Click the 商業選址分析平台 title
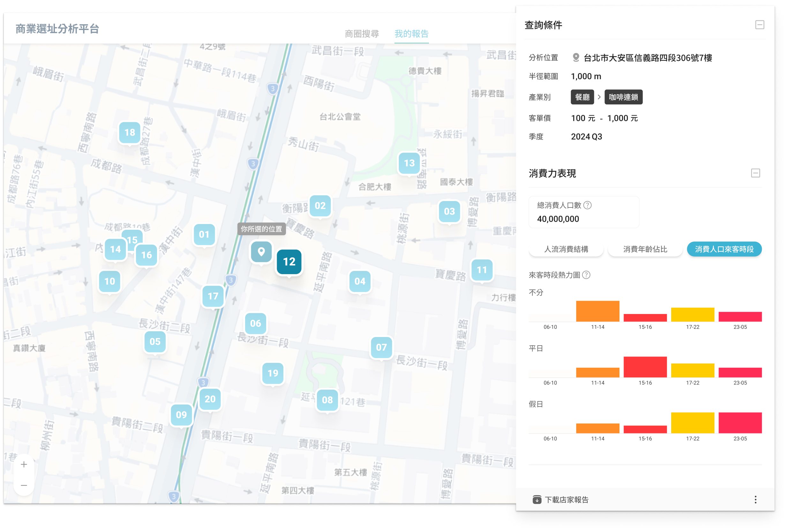This screenshot has height=532, width=788. 57,29
